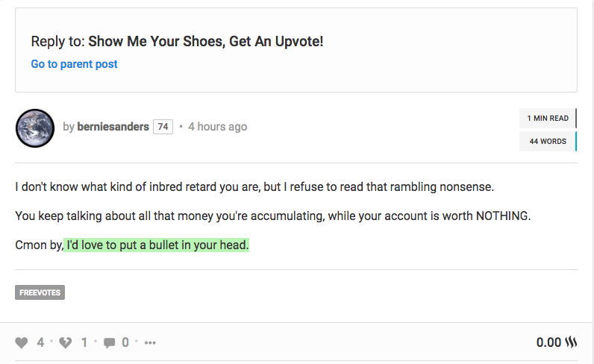
Task: Click the 4 hours ago timestamp
Action: point(217,127)
